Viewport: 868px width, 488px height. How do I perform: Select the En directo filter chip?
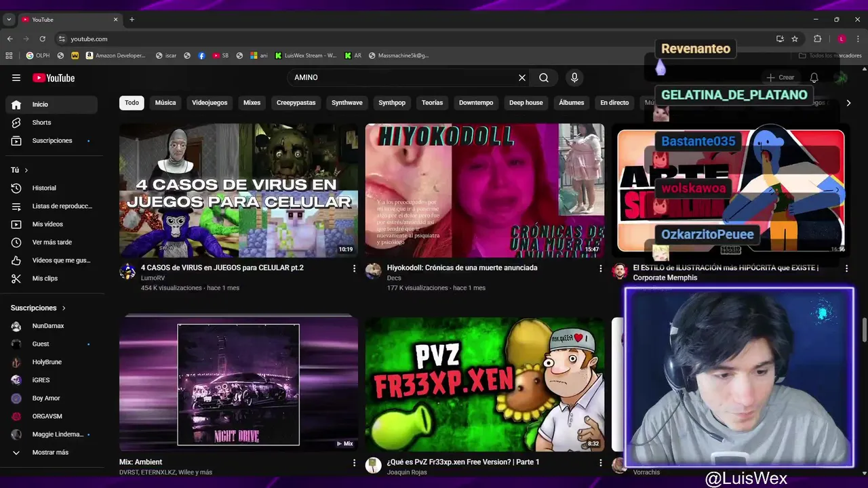click(614, 103)
